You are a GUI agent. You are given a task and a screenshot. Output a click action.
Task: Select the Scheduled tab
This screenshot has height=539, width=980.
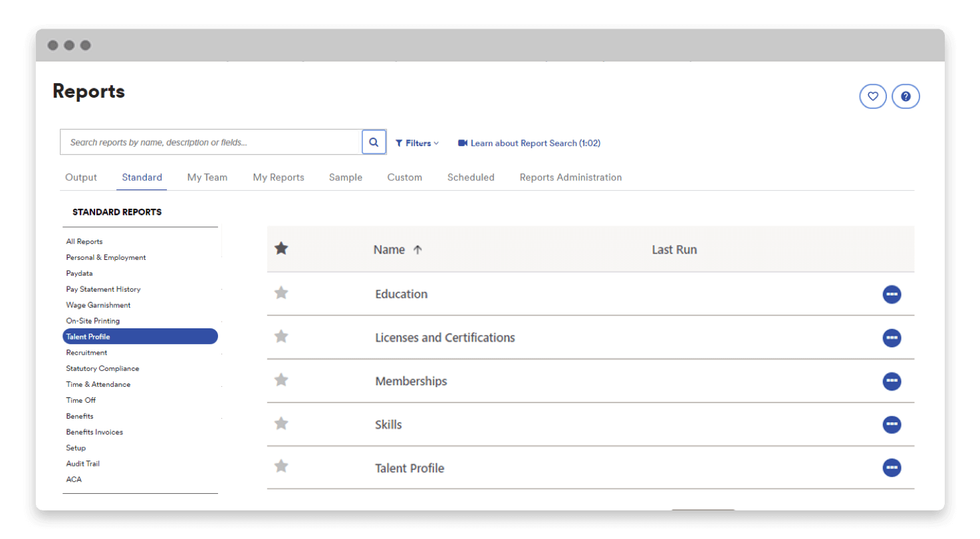point(471,177)
